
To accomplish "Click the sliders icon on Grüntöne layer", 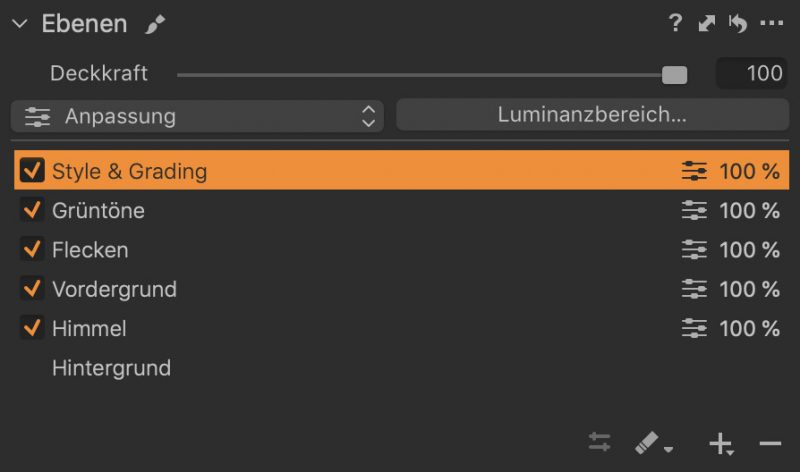I will (694, 210).
